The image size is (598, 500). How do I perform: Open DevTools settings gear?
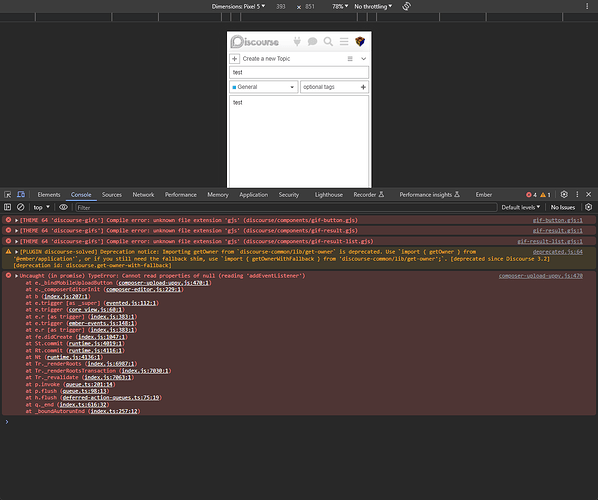point(564,195)
